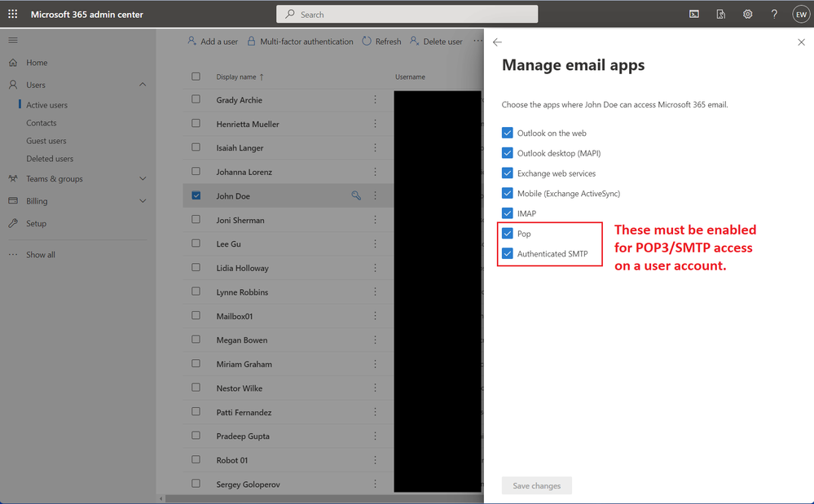Open more actions for Miriam Graham

(x=376, y=364)
